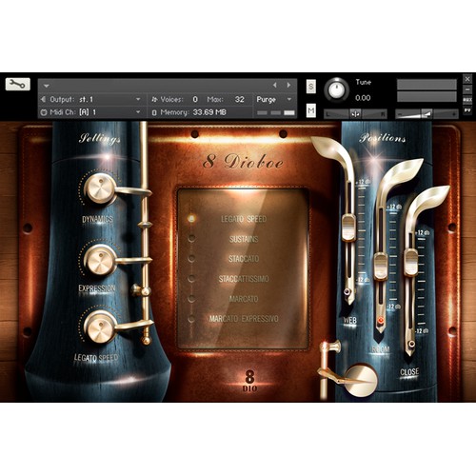The width and height of the screenshot is (476, 476).
Task: Click the Max voices value 32
Action: 240,99
